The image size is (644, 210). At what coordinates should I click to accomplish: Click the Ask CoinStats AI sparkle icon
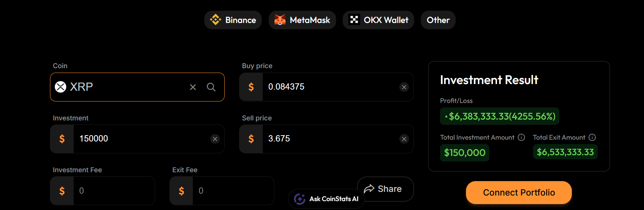300,199
